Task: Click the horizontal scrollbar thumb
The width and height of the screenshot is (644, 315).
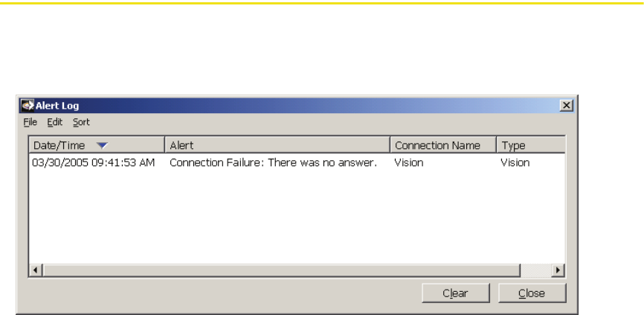Action: click(281, 270)
